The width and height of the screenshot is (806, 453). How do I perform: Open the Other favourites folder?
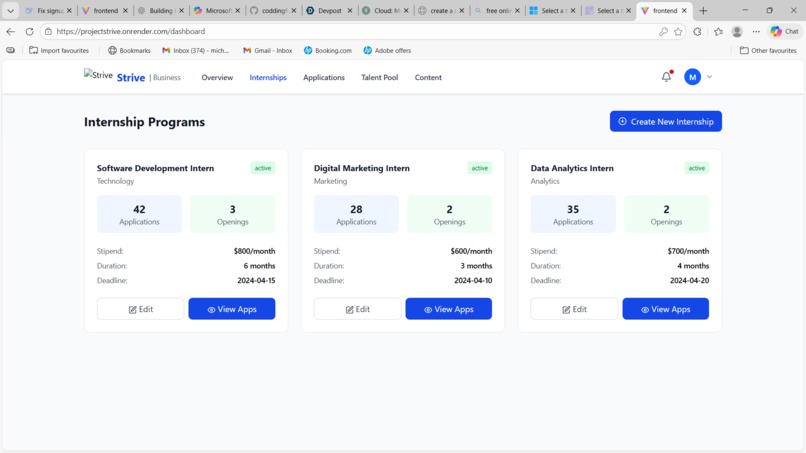(x=768, y=50)
